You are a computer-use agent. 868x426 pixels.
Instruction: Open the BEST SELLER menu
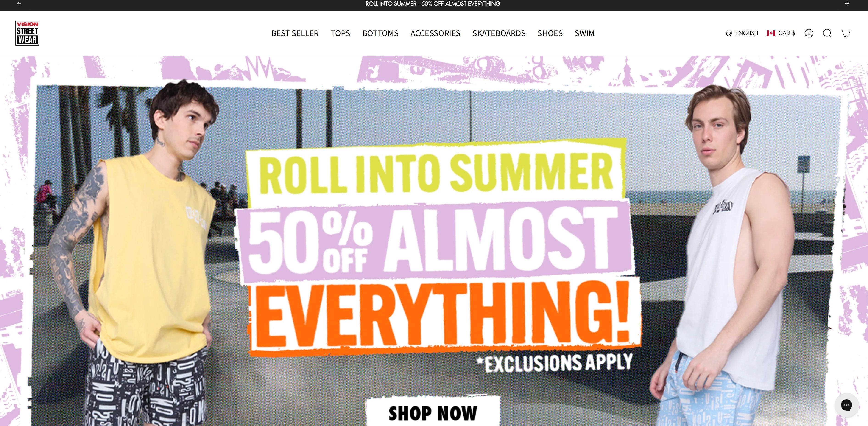[x=295, y=33]
